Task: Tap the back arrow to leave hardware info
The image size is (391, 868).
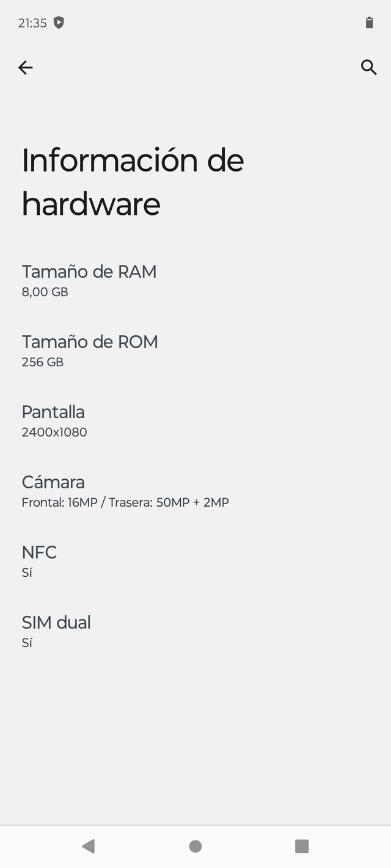Action: point(25,67)
